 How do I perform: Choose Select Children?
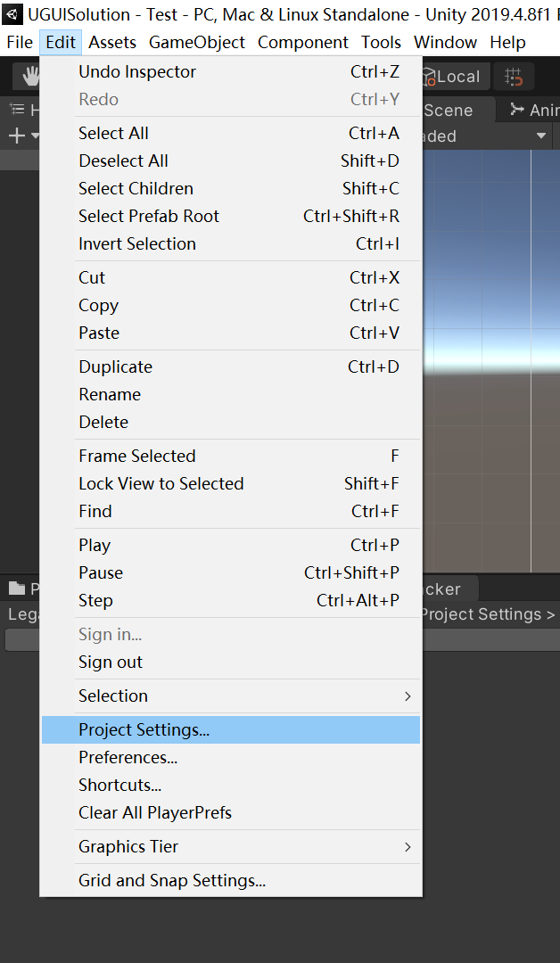(x=231, y=188)
